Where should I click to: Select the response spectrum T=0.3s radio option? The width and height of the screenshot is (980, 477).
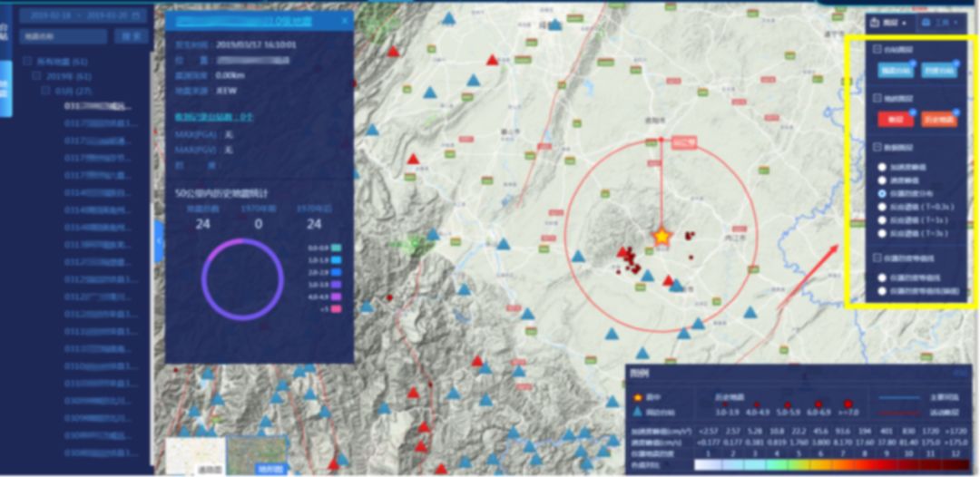(x=882, y=208)
